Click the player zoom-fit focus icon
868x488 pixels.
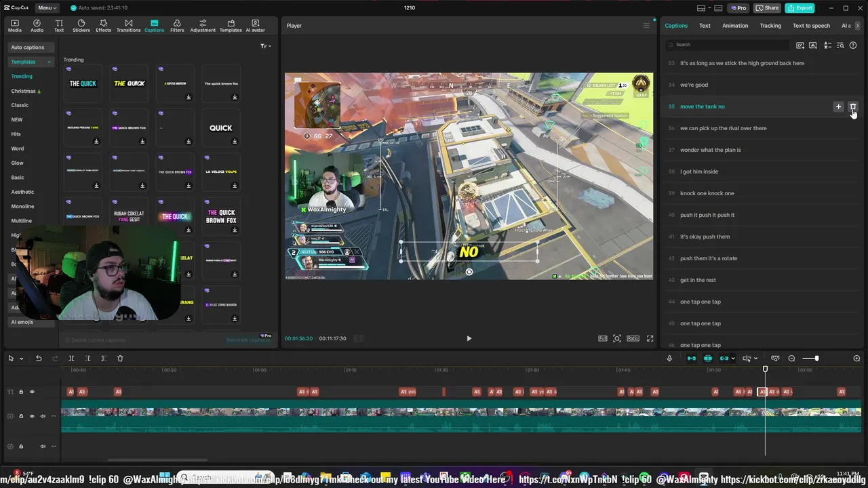click(617, 338)
